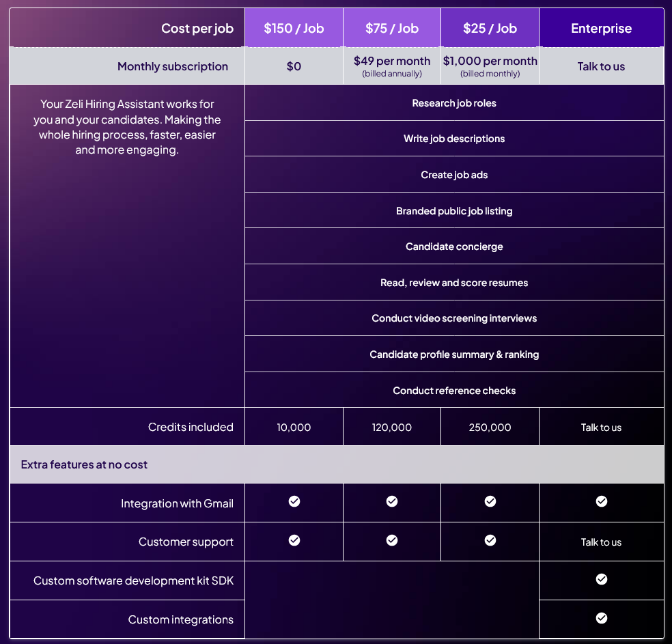This screenshot has height=644, width=672.
Task: Click 'Conduct video screening interviews' row
Action: click(454, 318)
